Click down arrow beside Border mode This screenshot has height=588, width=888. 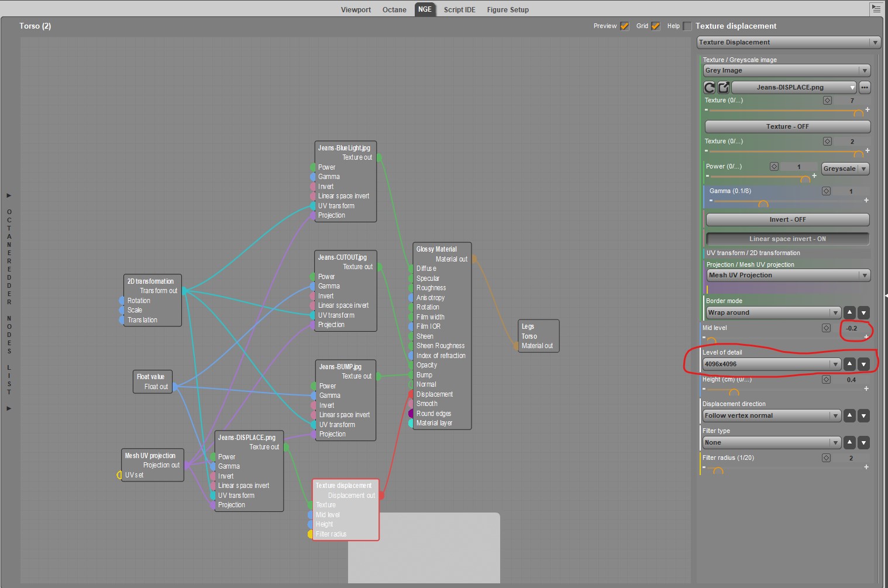tap(863, 312)
